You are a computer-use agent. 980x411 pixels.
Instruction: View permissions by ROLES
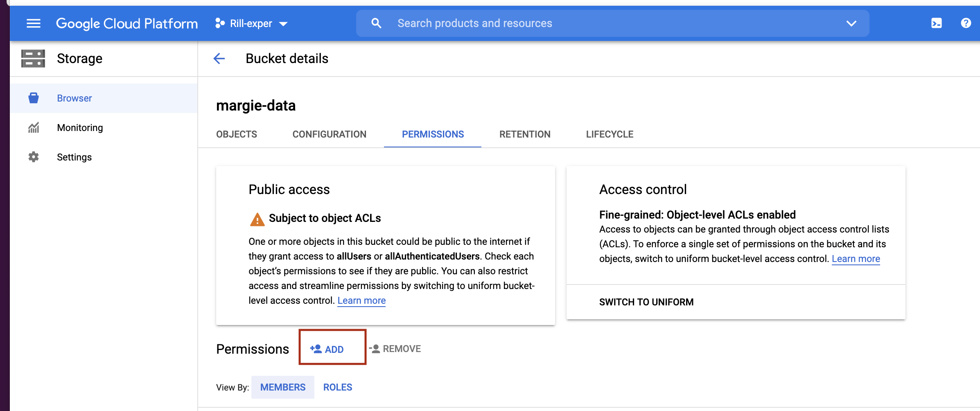[x=338, y=387]
